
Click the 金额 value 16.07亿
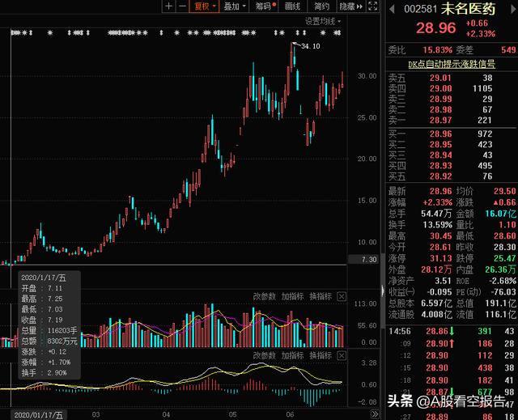pyautogui.click(x=500, y=214)
